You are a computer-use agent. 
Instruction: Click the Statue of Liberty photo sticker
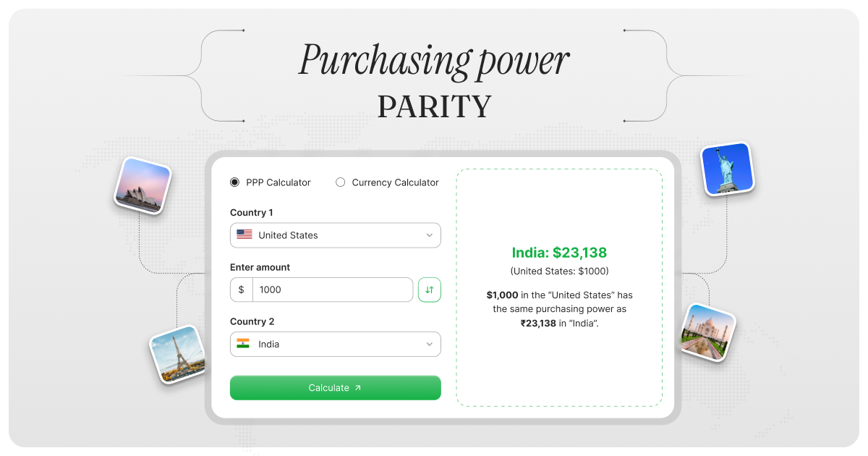coord(727,169)
